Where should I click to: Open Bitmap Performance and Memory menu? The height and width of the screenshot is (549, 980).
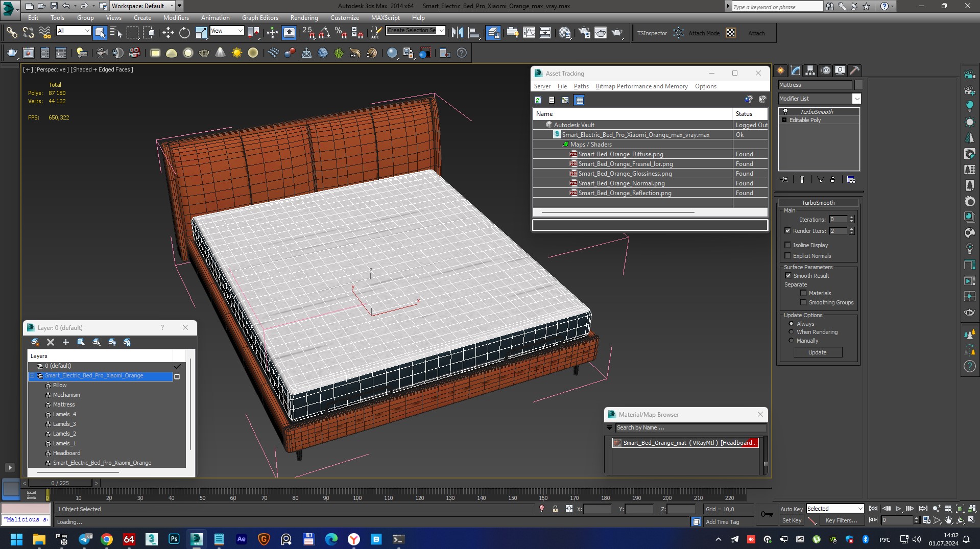(641, 86)
